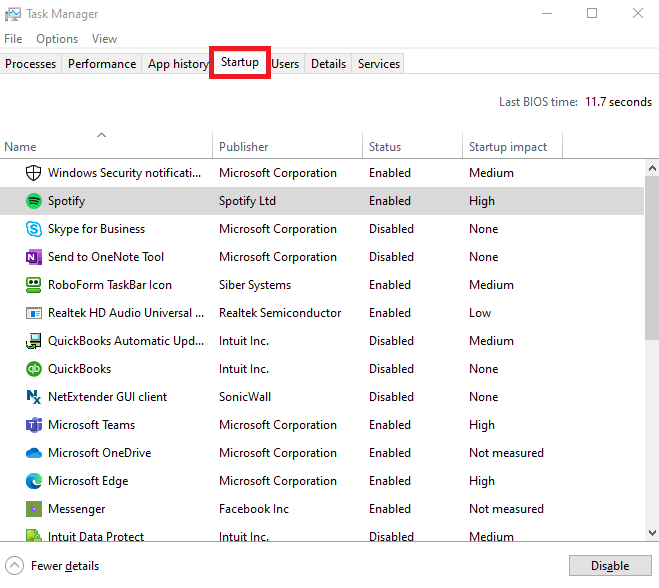Click the Intuit Data Protect icon
The width and height of the screenshot is (659, 588).
coord(34,535)
